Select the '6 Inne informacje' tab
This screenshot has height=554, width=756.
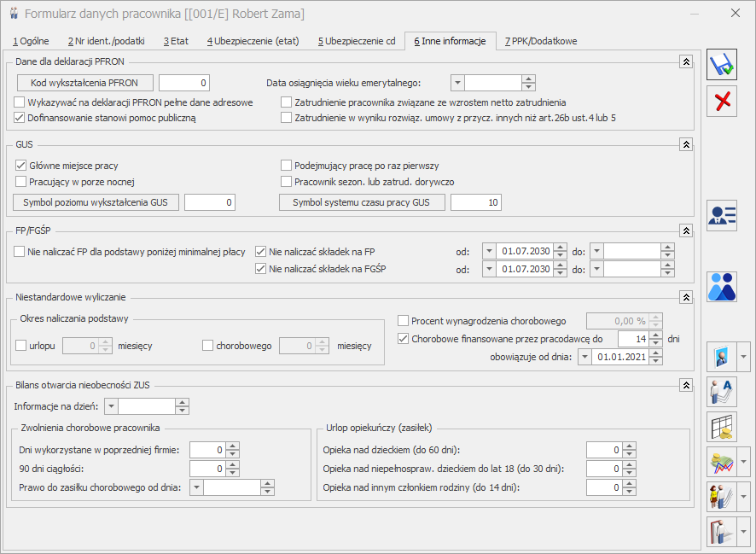450,41
